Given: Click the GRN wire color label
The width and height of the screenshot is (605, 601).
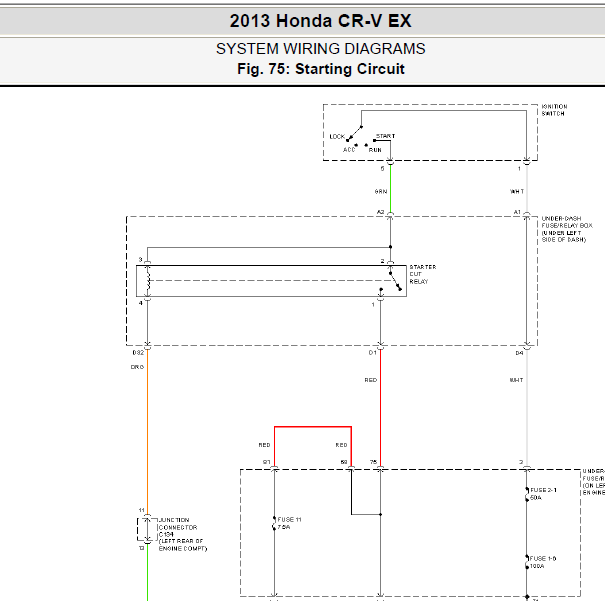Looking at the screenshot, I should click(x=381, y=191).
